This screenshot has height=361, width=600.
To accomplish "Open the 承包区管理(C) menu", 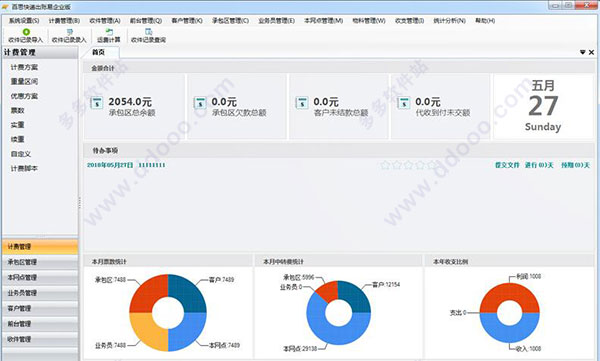I will tap(230, 21).
